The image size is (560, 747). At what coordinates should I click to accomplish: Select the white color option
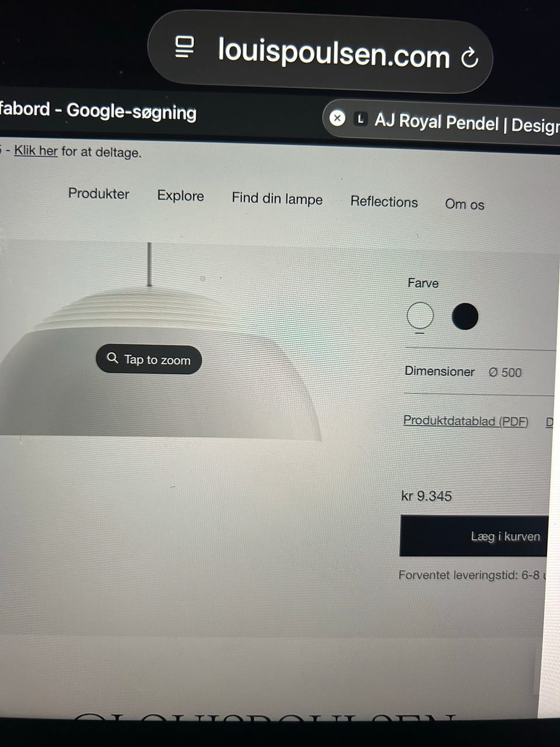click(x=420, y=316)
